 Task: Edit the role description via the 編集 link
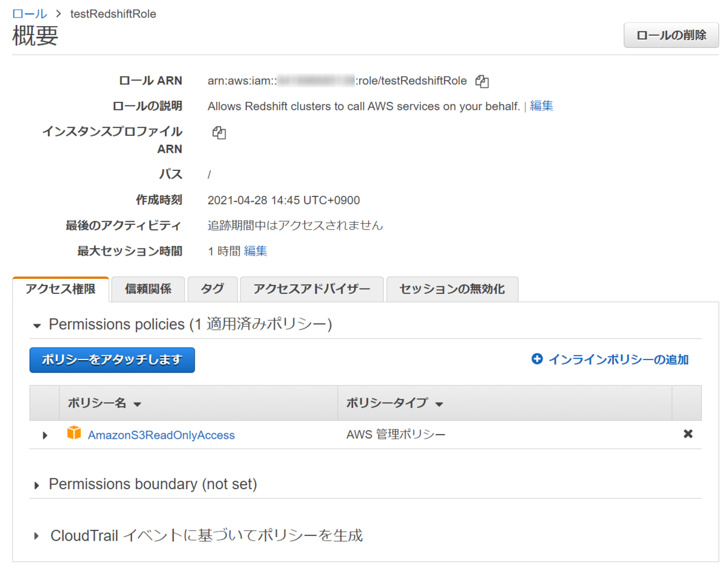(541, 105)
